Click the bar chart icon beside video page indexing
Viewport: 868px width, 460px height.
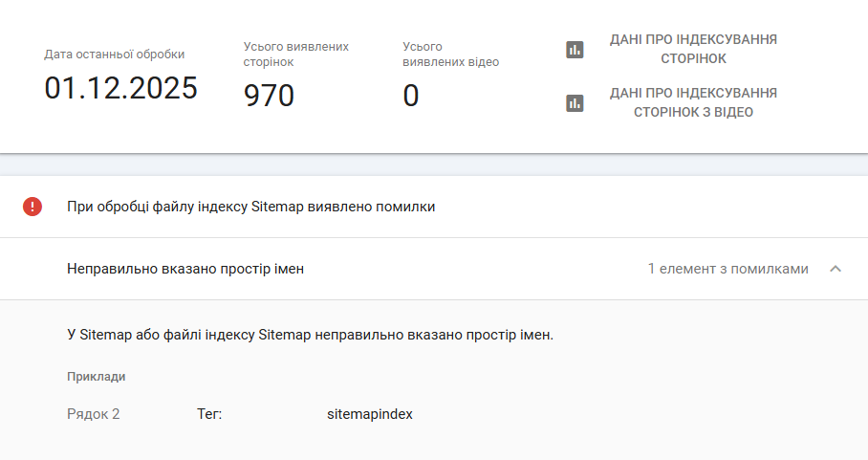coord(575,103)
